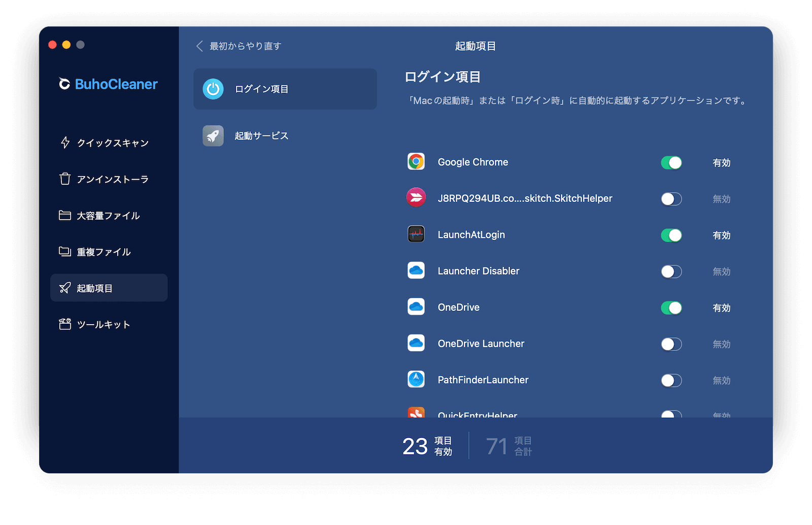Click the PathFinderLauncher compass icon
Viewport: 812px width, 525px height.
coord(416,379)
